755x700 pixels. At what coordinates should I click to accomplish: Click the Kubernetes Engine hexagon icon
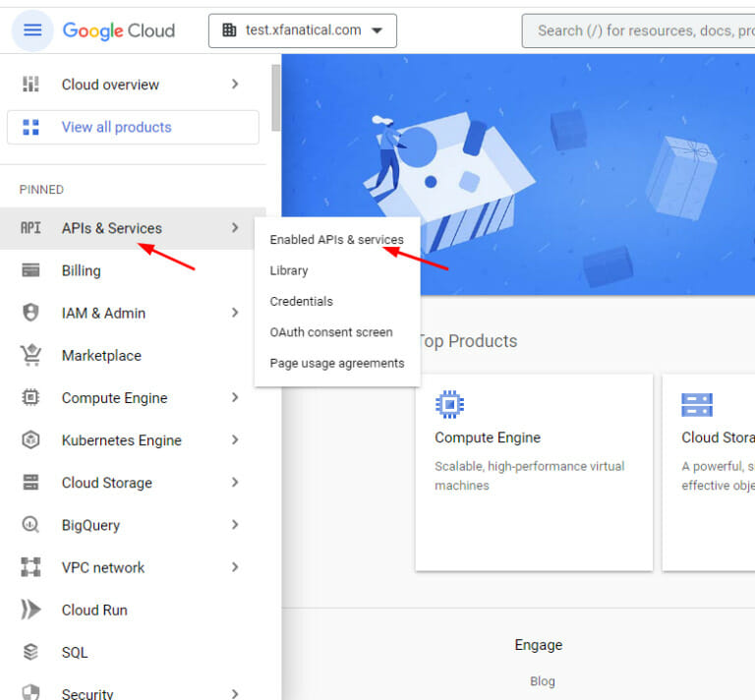coord(30,440)
